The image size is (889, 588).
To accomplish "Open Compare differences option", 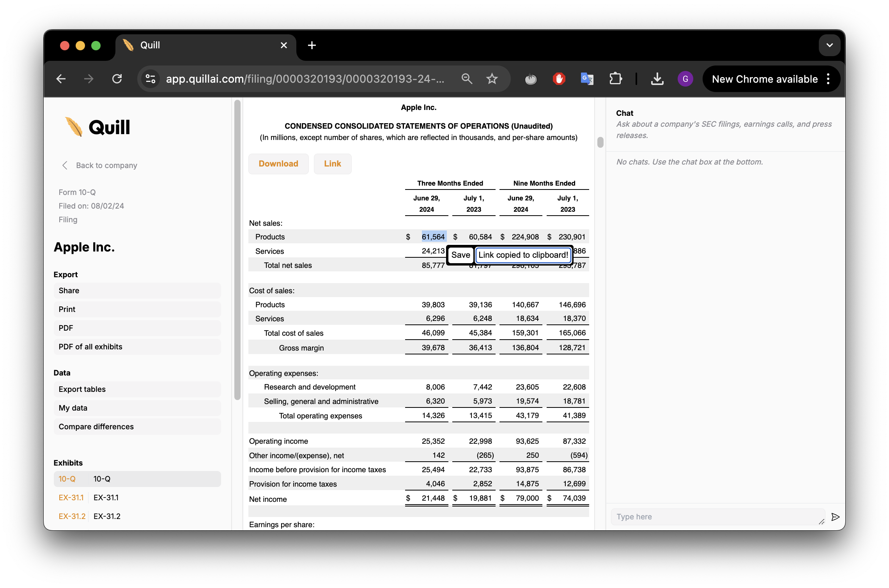I will [137, 427].
